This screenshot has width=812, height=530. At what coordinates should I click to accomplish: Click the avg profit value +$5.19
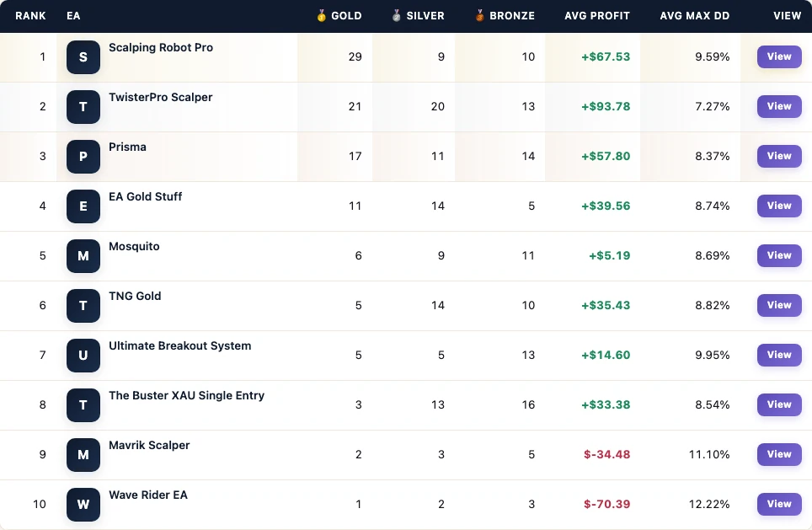(610, 256)
